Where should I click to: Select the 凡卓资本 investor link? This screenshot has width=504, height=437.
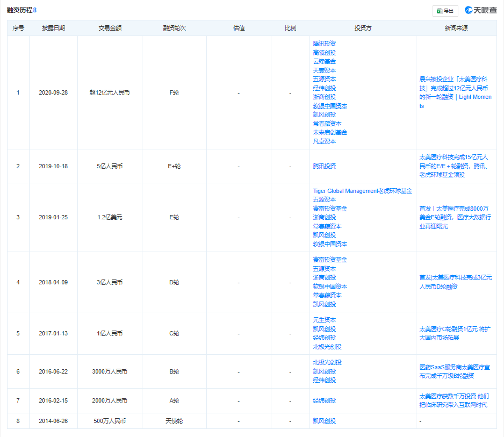coord(324,141)
